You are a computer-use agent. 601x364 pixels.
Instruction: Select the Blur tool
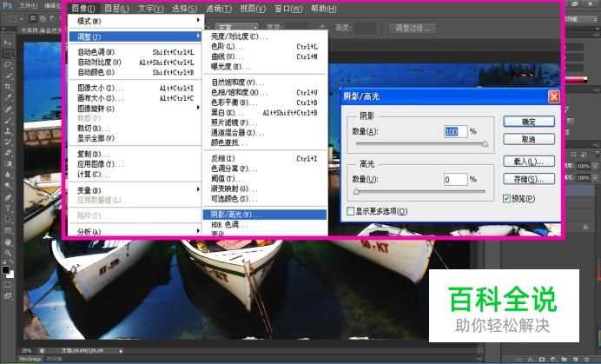click(x=8, y=175)
